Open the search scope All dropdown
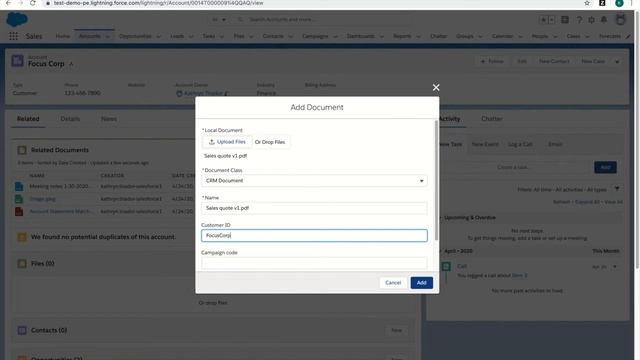Screen dimensions: 640x360 (x=219, y=20)
